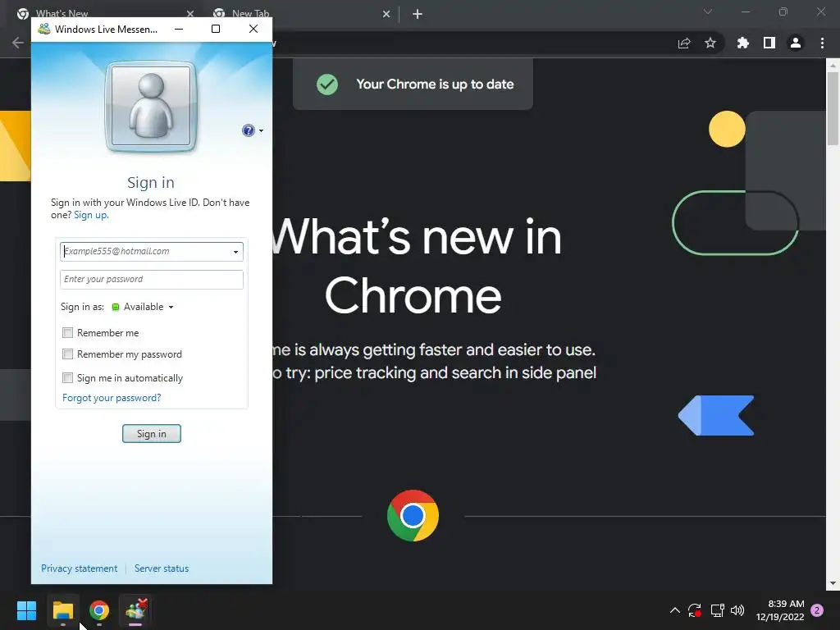The image size is (840, 630).
Task: Expand the help menu arrow beside question mark
Action: [261, 130]
